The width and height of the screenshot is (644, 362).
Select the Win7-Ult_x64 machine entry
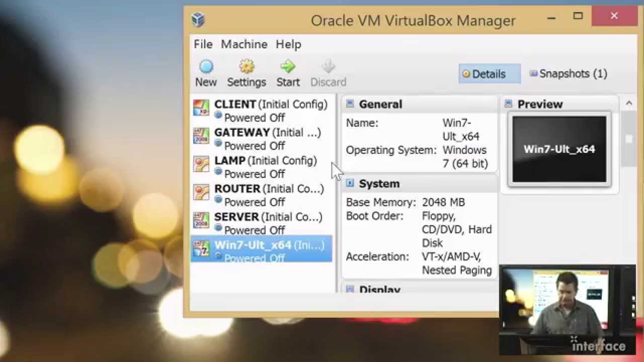coord(262,249)
